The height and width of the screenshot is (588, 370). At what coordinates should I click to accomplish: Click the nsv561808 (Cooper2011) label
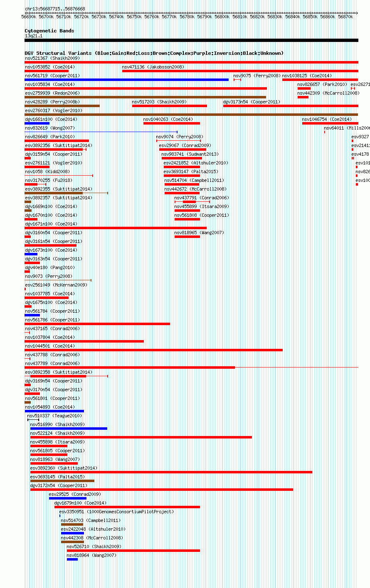[x=202, y=215]
